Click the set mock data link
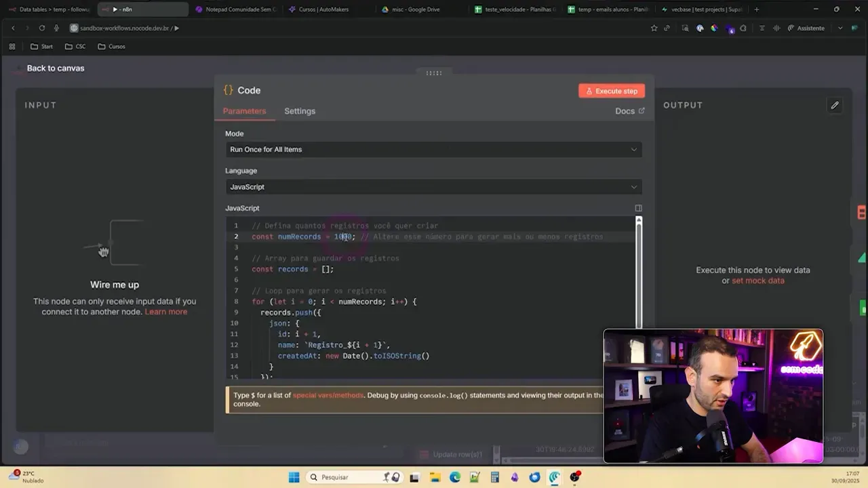The width and height of the screenshot is (868, 488). (x=758, y=281)
